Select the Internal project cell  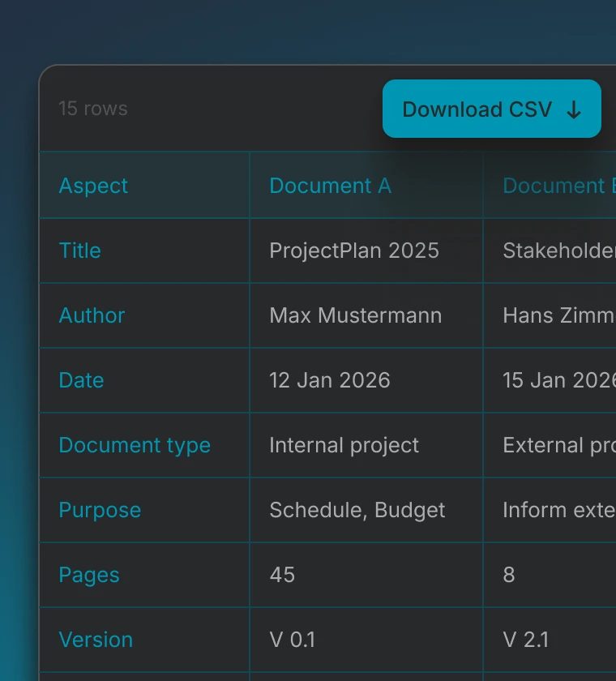344,445
